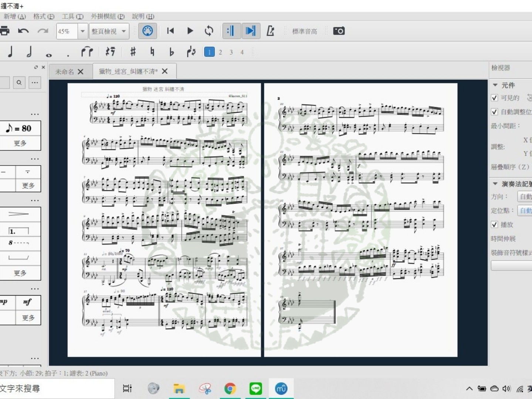
Task: Open LINE from the taskbar
Action: tap(255, 388)
